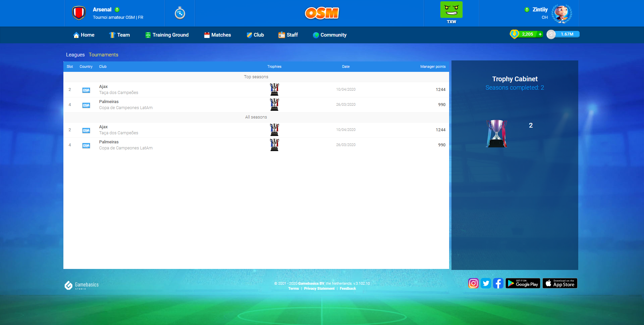Click the Zintiiy manager avatar
Viewport: 644px width, 325px height.
pos(562,14)
